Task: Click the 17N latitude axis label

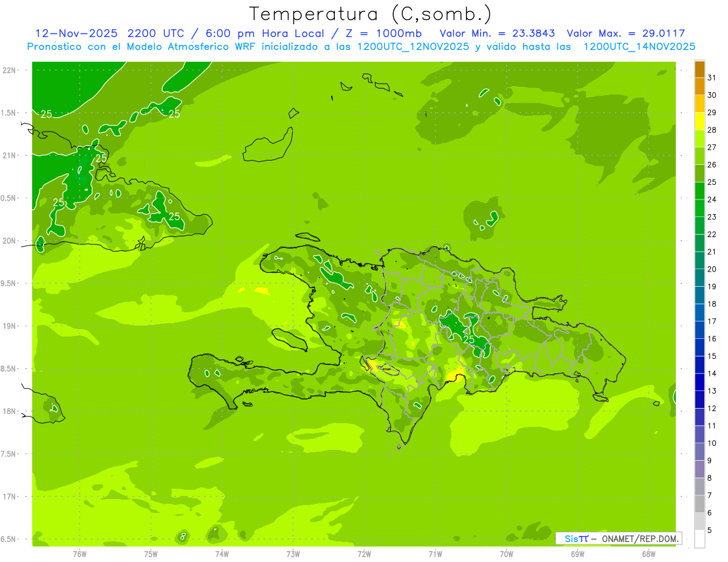Action: coord(8,497)
